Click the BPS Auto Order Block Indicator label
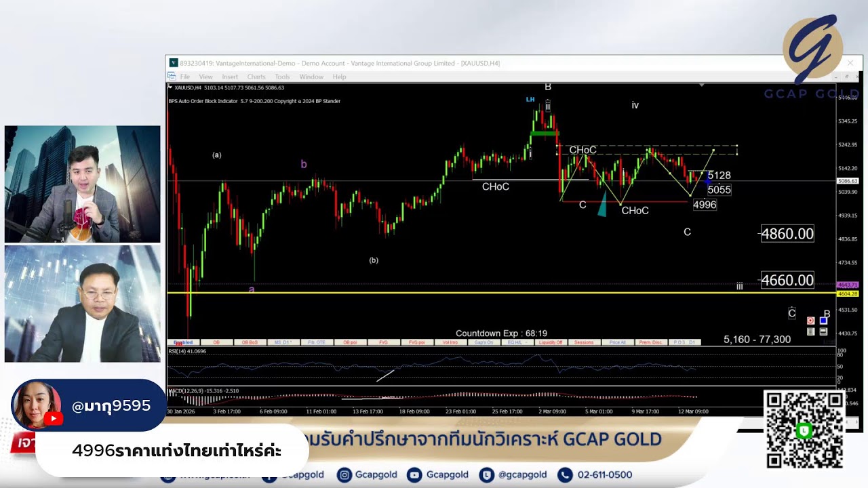Screen dimensions: 868x488 pyautogui.click(x=254, y=101)
